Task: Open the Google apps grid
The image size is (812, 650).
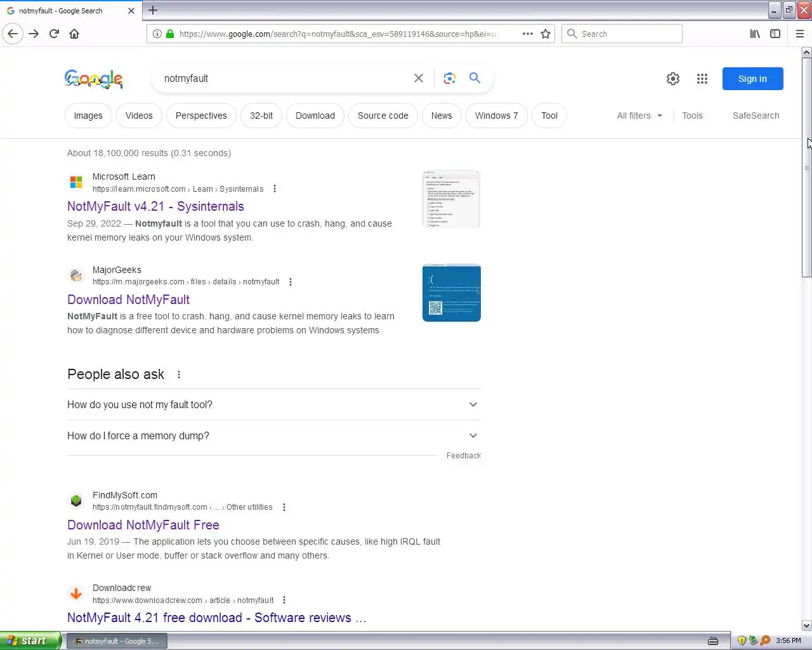Action: pos(702,79)
